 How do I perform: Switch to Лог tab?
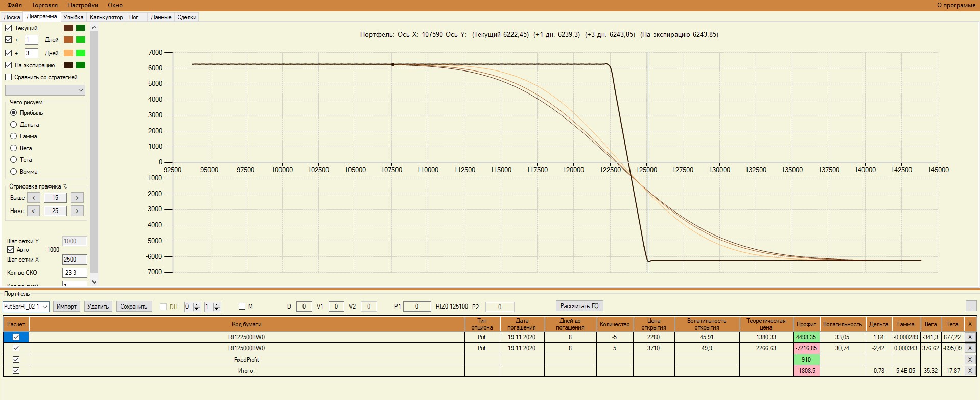134,17
